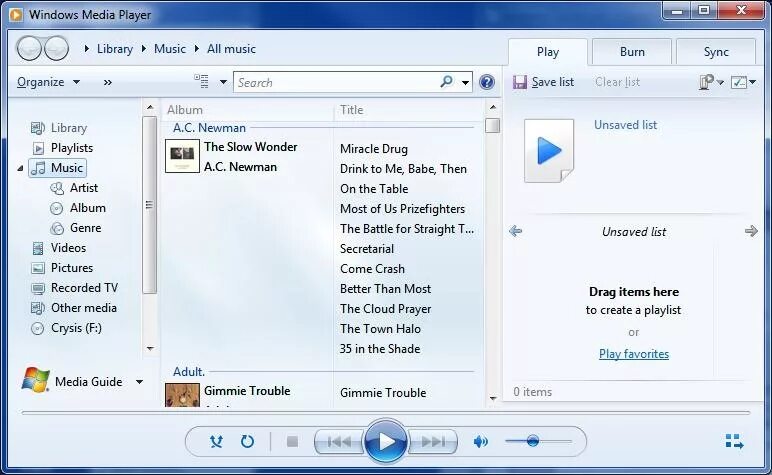Click the Windows logo Media Guide icon
This screenshot has width=772, height=475.
coord(35,380)
